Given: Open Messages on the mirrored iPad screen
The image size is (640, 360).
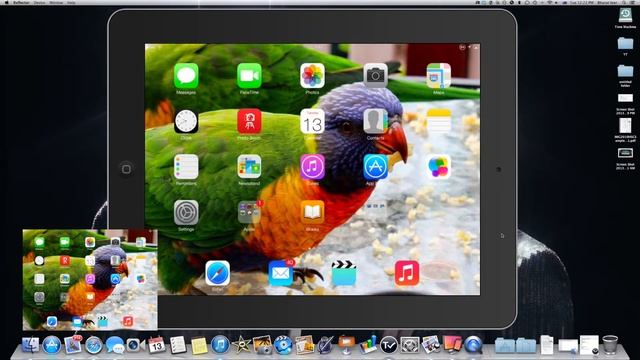Looking at the screenshot, I should (186, 76).
